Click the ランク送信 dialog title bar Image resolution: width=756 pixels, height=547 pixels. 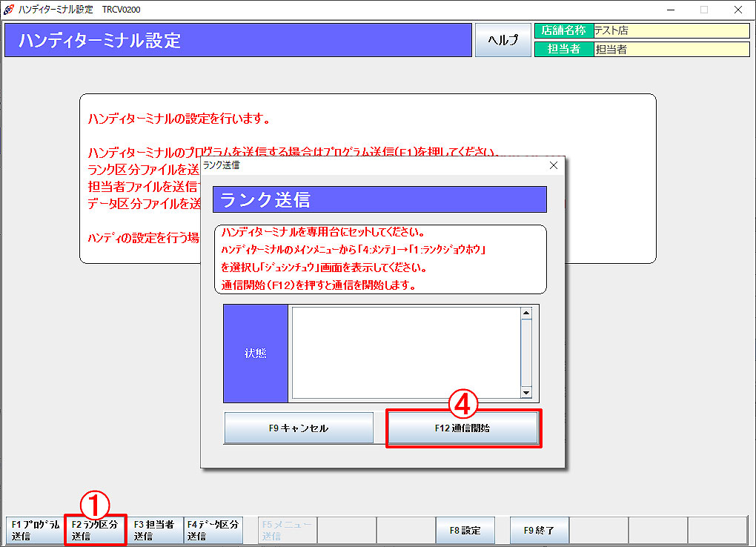point(373,165)
